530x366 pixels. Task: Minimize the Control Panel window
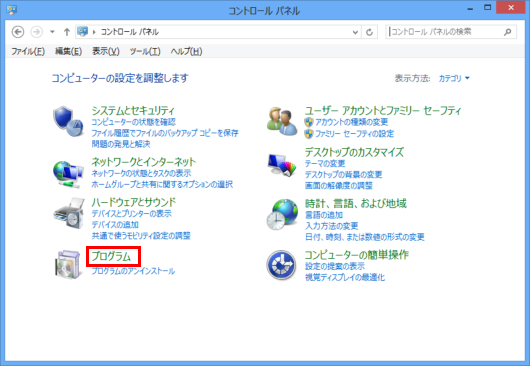point(470,8)
